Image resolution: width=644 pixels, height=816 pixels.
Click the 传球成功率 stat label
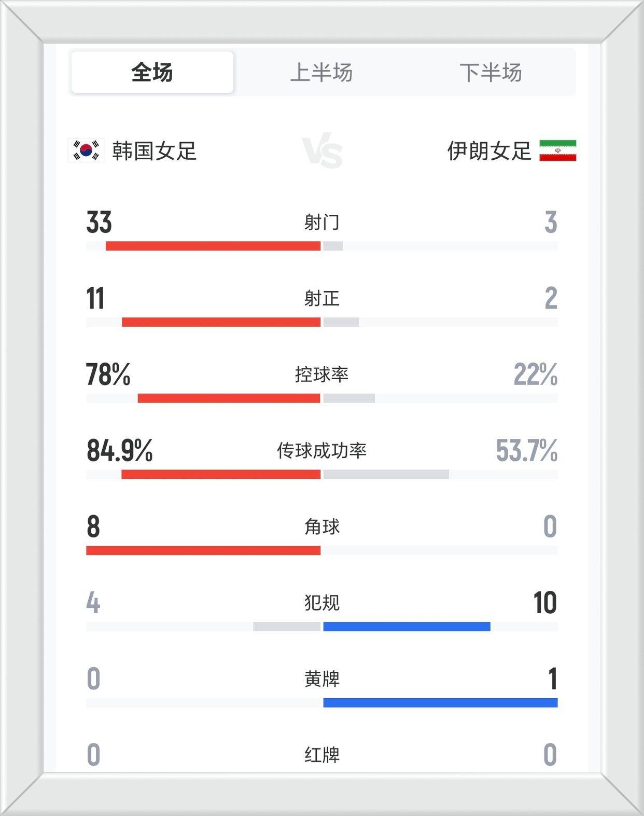pyautogui.click(x=321, y=450)
